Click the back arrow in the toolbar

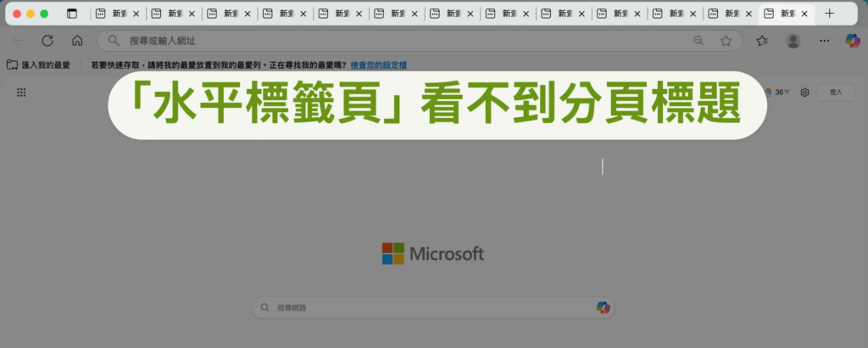point(18,41)
